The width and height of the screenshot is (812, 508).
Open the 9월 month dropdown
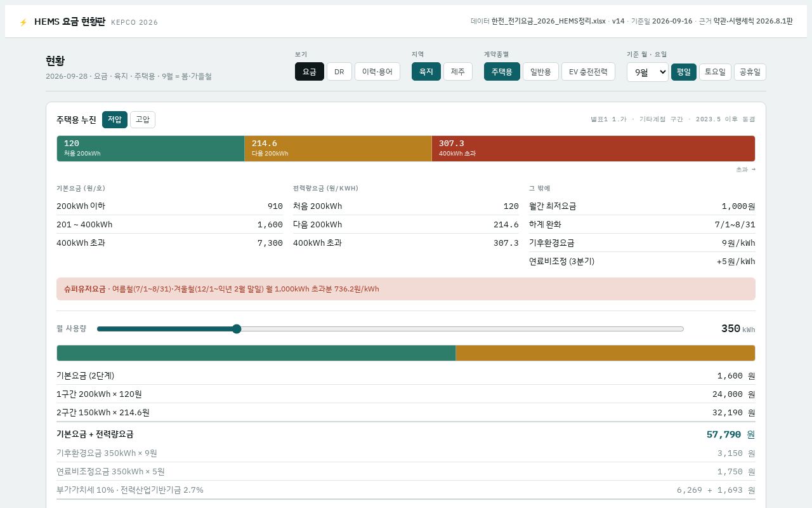pyautogui.click(x=648, y=72)
